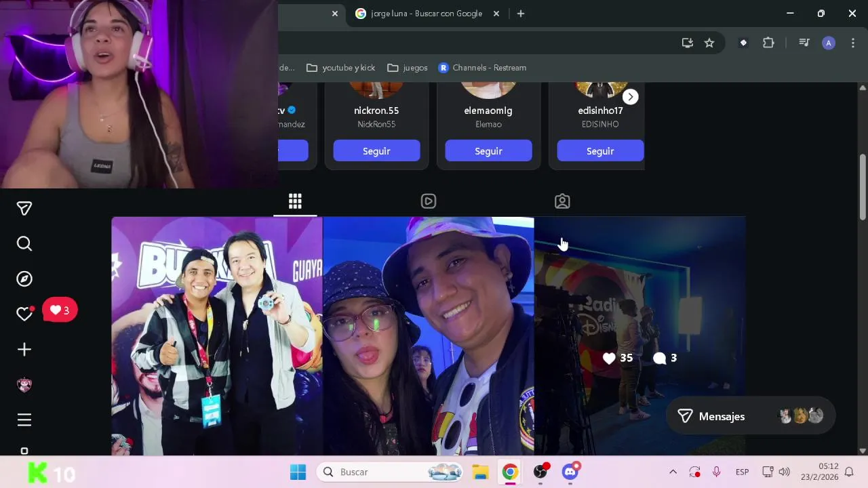Open the Chrome extensions puzzle icon
The image size is (868, 488).
point(768,43)
